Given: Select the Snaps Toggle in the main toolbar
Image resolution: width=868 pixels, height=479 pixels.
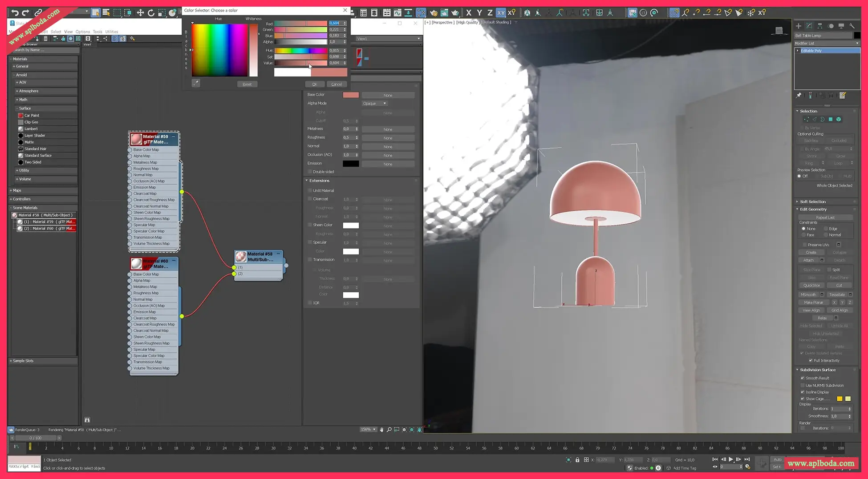Looking at the screenshot, I should click(x=675, y=12).
